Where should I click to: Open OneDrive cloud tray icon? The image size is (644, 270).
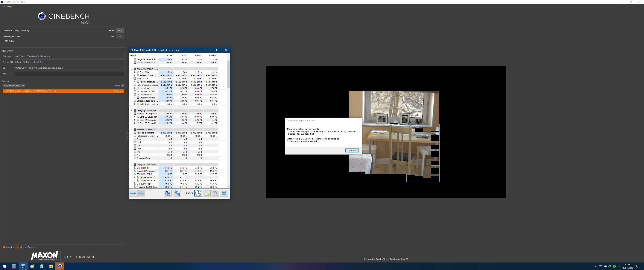coord(605,266)
